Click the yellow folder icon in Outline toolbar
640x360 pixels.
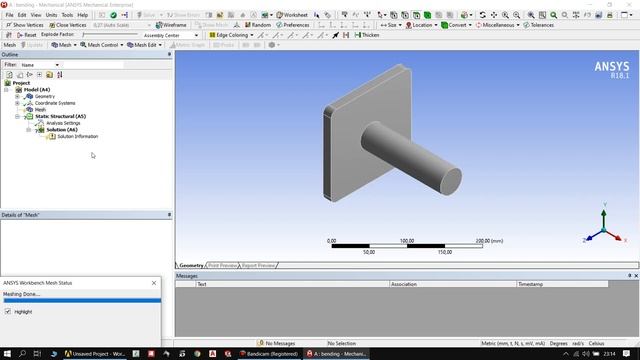tap(49, 75)
